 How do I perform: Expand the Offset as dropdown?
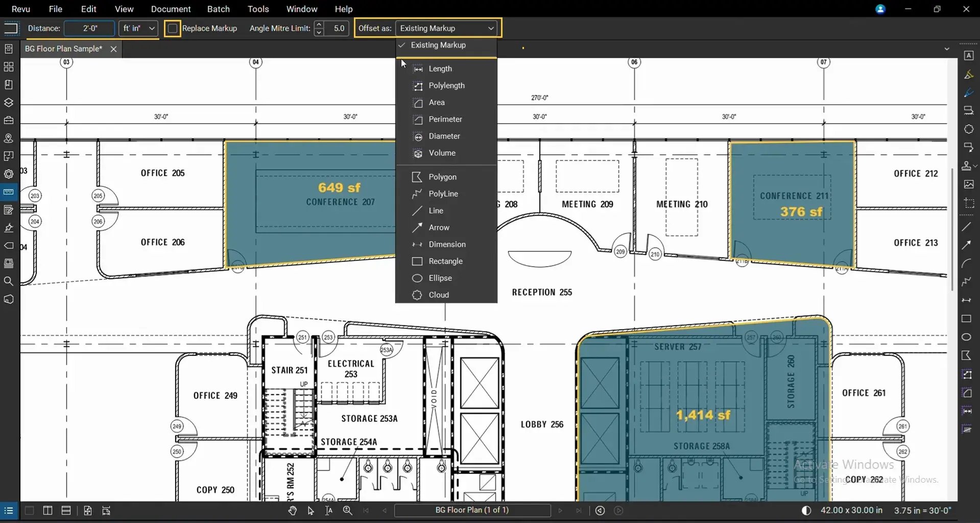click(x=446, y=28)
